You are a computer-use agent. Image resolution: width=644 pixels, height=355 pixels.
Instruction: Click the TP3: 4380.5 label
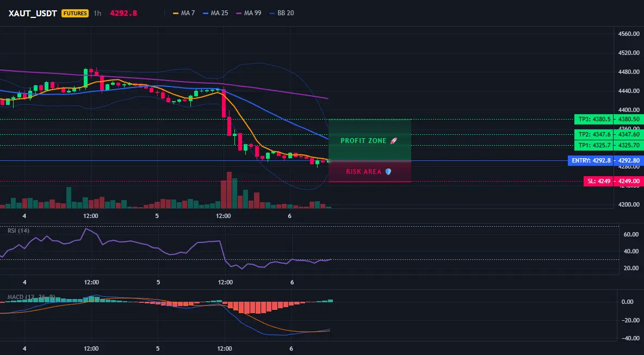(x=593, y=120)
